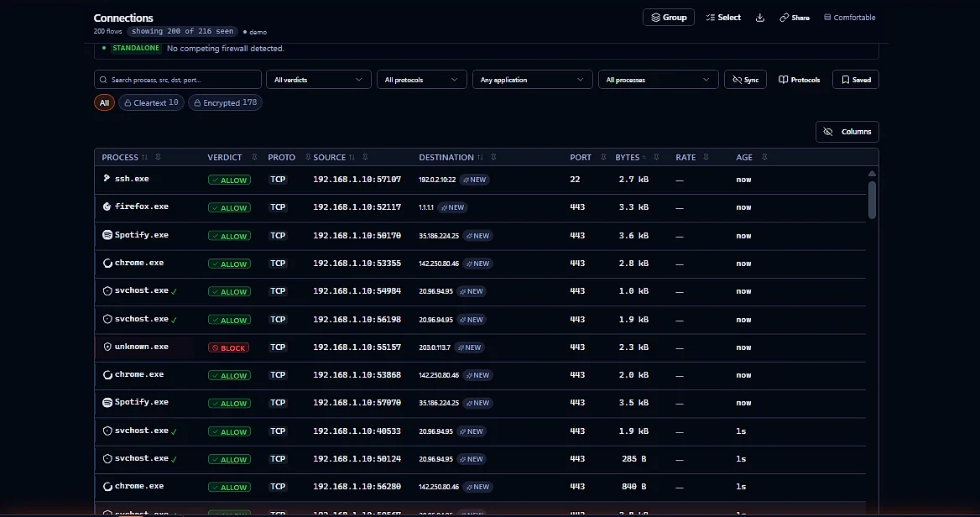
Task: Pin the PROTO column
Action: tap(307, 158)
